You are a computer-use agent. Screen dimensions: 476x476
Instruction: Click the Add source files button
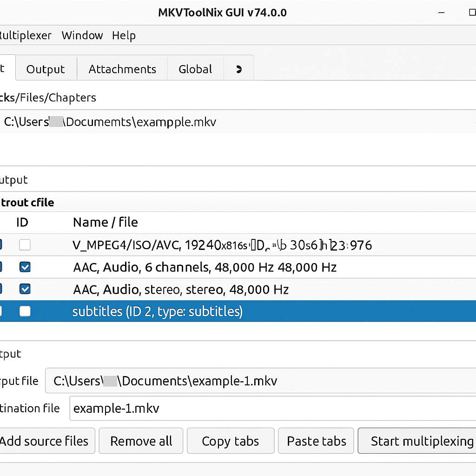[x=46, y=441]
